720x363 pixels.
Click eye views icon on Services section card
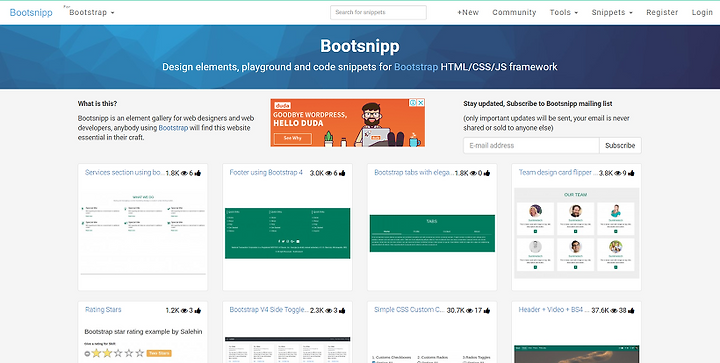coord(184,173)
